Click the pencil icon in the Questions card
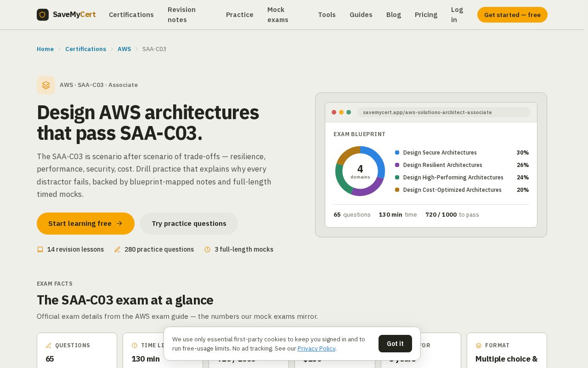This screenshot has height=368, width=588. pyautogui.click(x=49, y=345)
